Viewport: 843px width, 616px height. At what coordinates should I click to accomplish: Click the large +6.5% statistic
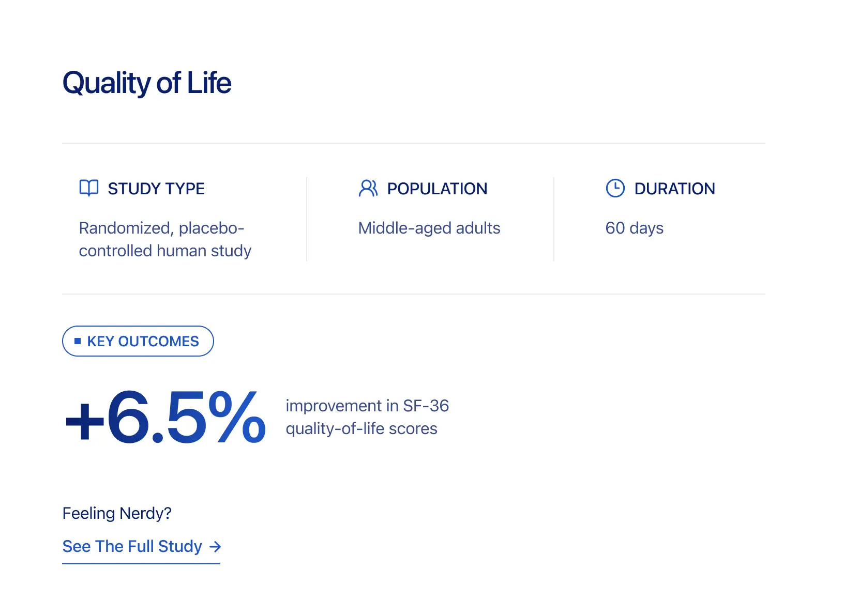[x=165, y=418]
